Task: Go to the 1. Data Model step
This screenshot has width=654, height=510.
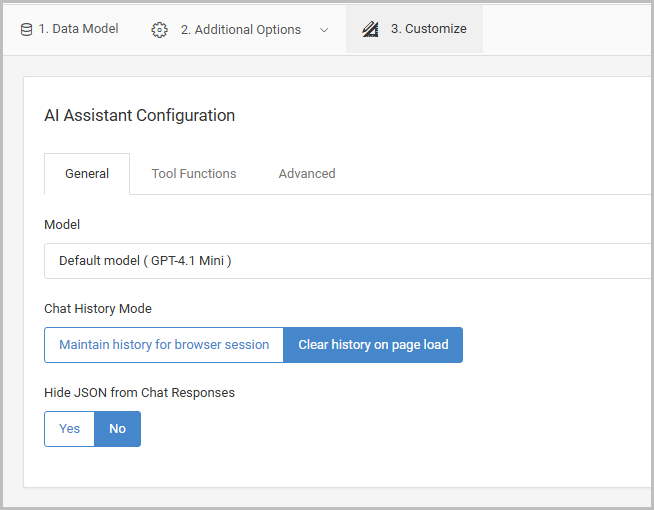Action: pyautogui.click(x=78, y=29)
